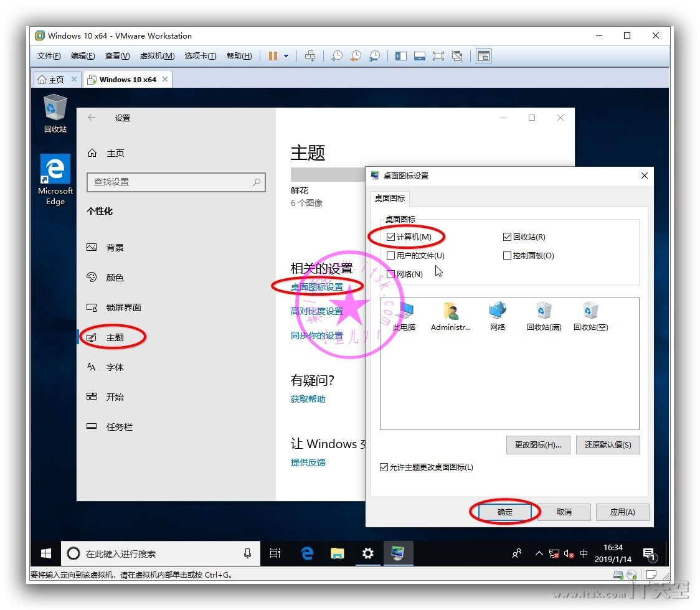
Task: Open 锁屏界面 settings page
Action: (x=114, y=307)
